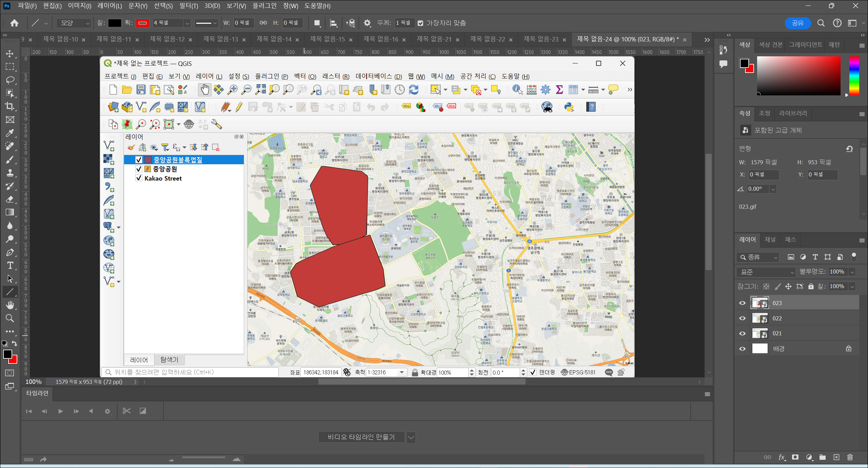Open the 필터(T) menu
Viewport: 868px width, 468px height.
pyautogui.click(x=189, y=6)
